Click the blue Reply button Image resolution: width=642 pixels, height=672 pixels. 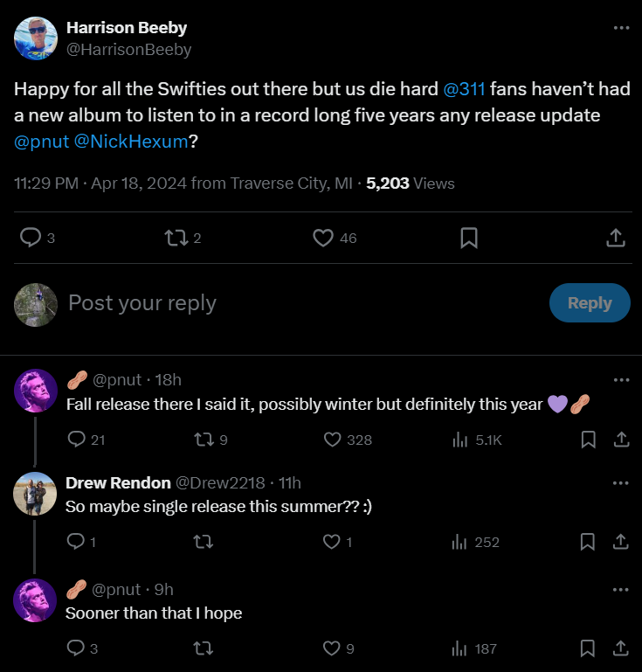click(590, 303)
